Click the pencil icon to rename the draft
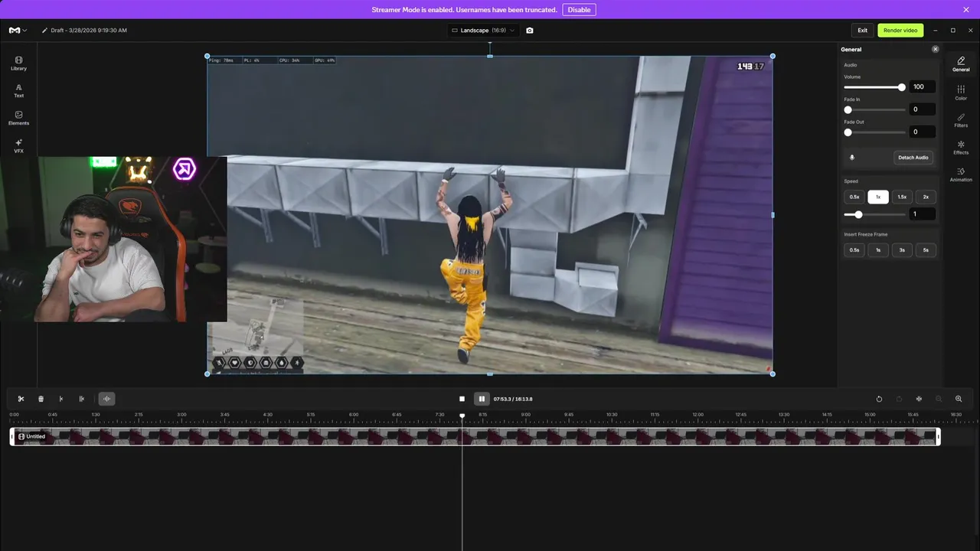Viewport: 980px width, 551px height. coord(44,31)
